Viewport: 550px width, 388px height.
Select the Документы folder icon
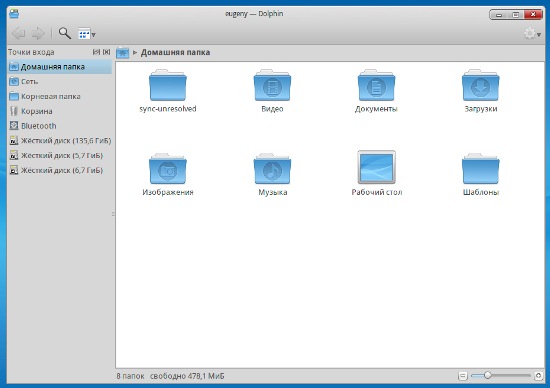(x=376, y=85)
